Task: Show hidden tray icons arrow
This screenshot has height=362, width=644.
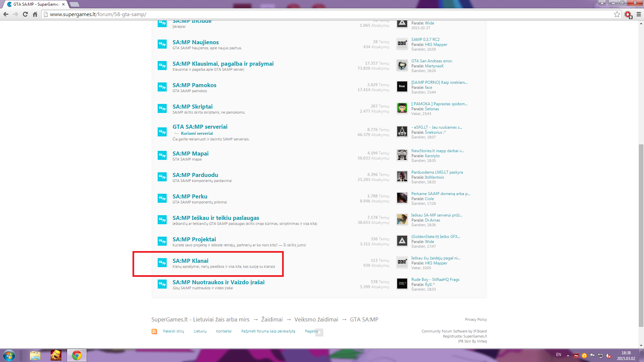Action: coord(568,356)
